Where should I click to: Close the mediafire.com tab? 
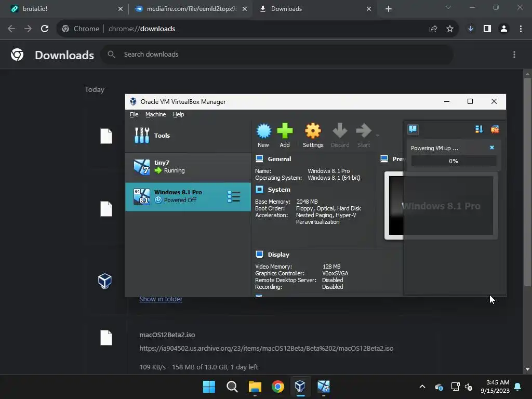coord(245,9)
